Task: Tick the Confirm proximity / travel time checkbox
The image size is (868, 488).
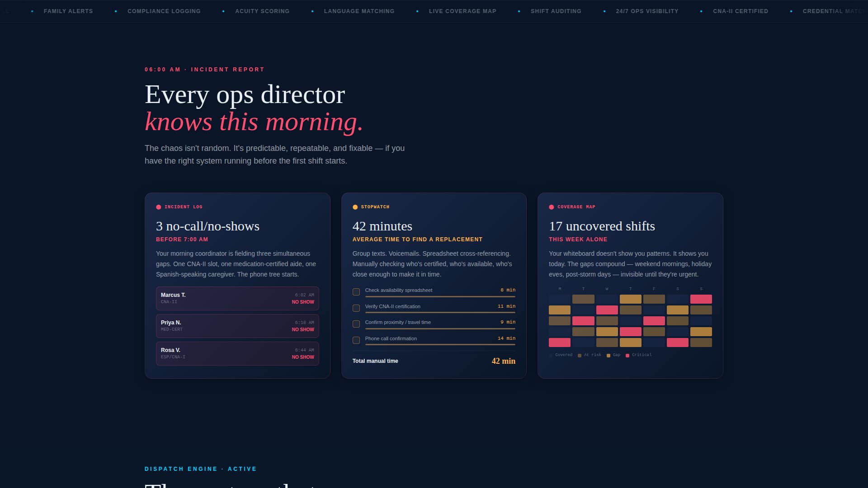Action: pos(356,324)
